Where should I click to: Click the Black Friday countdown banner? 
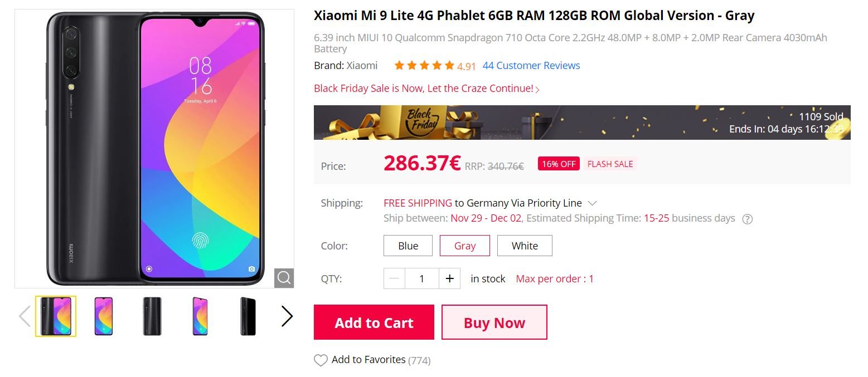click(x=582, y=123)
